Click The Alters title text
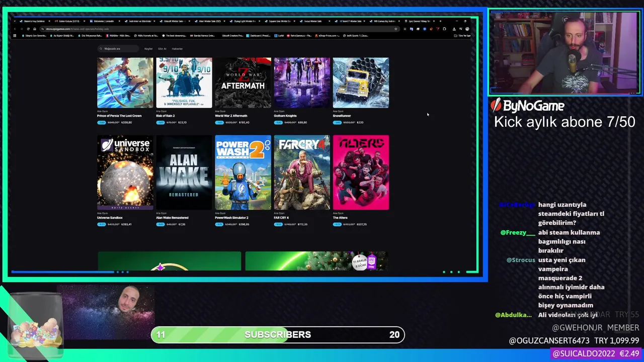 [340, 218]
